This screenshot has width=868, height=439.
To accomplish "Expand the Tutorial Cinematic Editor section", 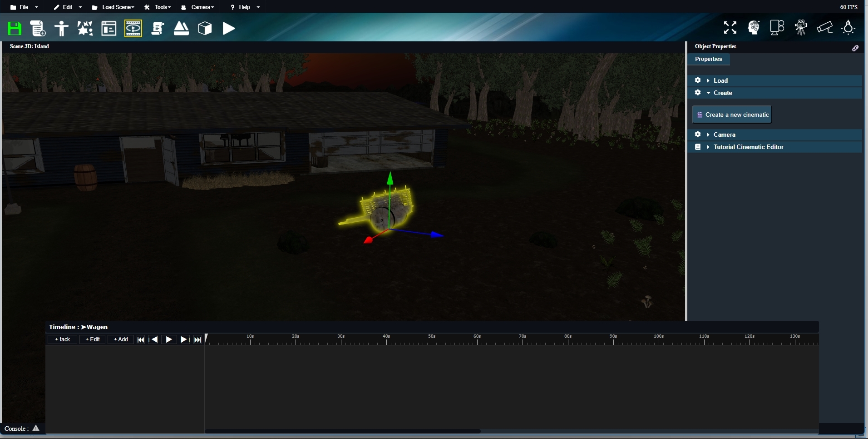I will (x=748, y=147).
